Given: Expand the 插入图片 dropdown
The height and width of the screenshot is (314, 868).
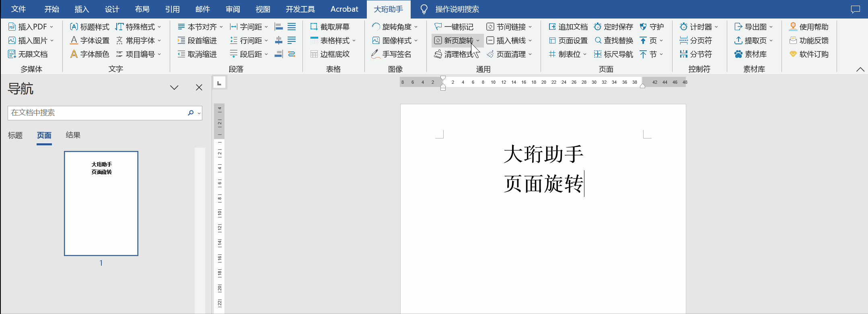Looking at the screenshot, I should click(x=52, y=41).
